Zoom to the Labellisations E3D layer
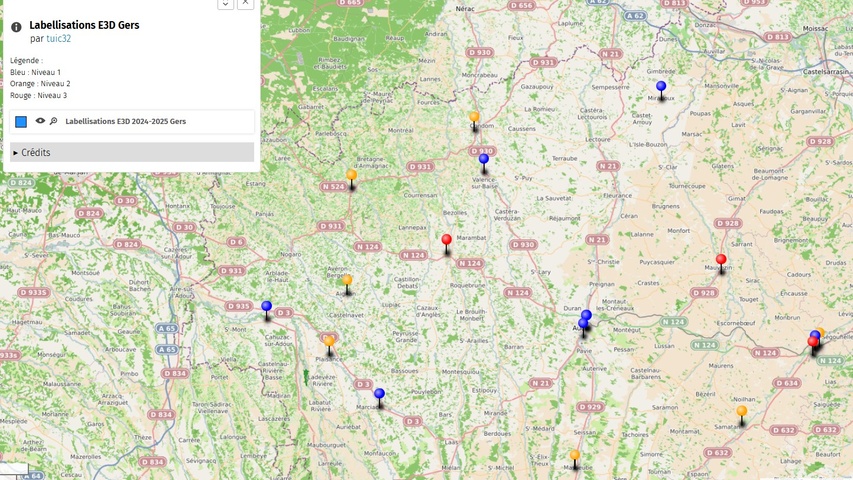The width and height of the screenshot is (853, 480). 53,121
